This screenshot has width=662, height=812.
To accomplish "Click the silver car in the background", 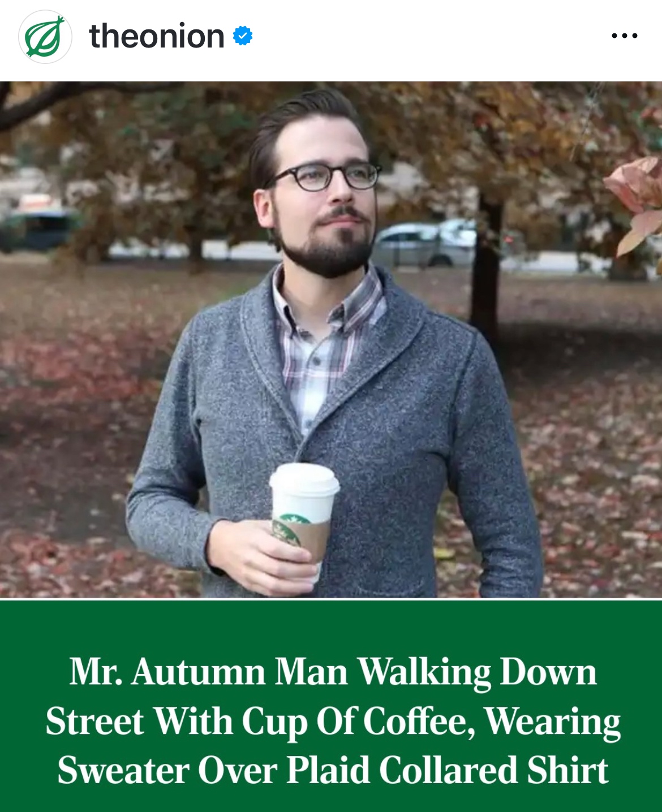I will tap(424, 243).
